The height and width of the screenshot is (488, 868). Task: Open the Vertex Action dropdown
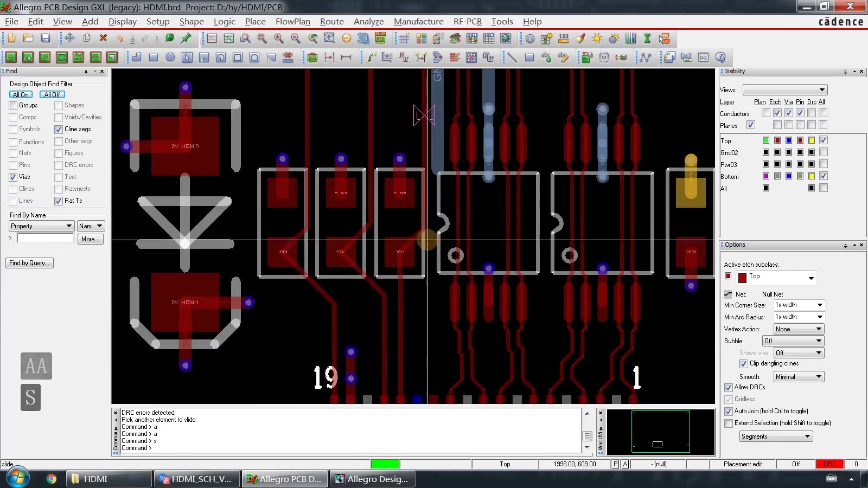pyautogui.click(x=799, y=329)
